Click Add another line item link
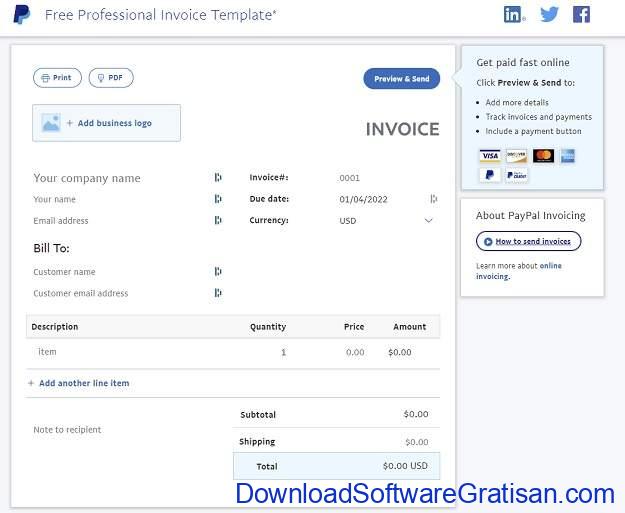Screen dimensions: 625x513 84,383
